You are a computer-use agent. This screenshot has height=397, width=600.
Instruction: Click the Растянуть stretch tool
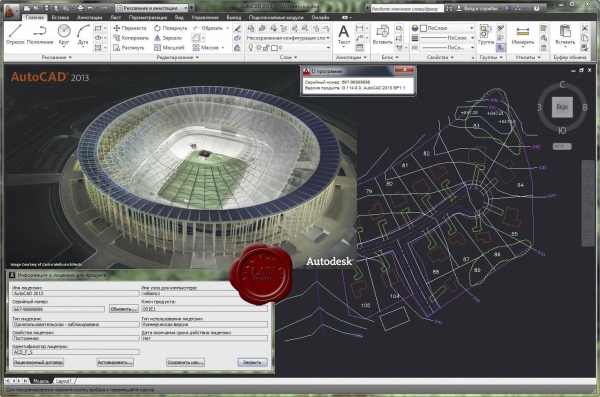point(129,48)
